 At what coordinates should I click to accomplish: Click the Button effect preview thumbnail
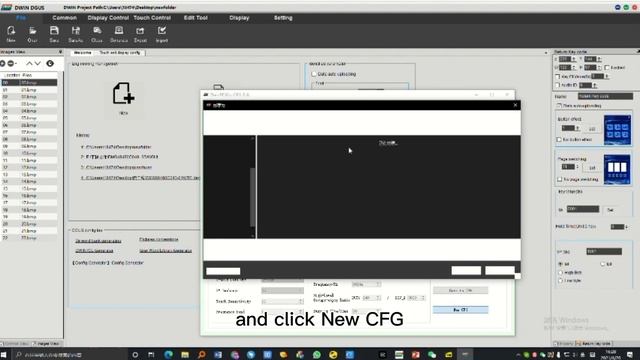click(617, 130)
